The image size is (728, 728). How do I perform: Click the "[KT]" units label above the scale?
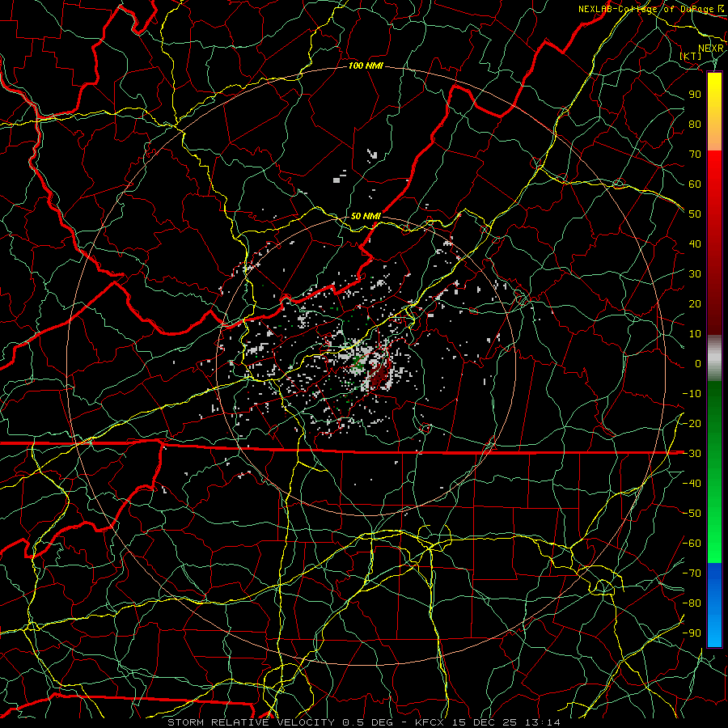691,56
